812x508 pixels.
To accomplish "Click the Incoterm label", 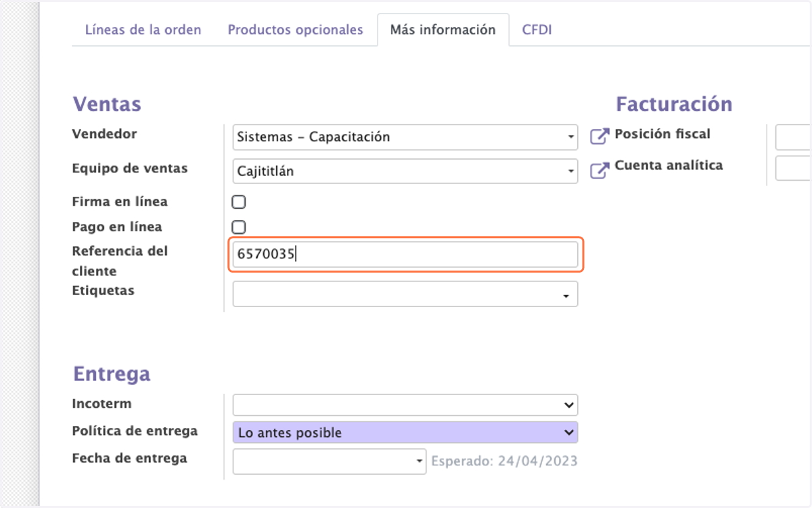I will [101, 404].
